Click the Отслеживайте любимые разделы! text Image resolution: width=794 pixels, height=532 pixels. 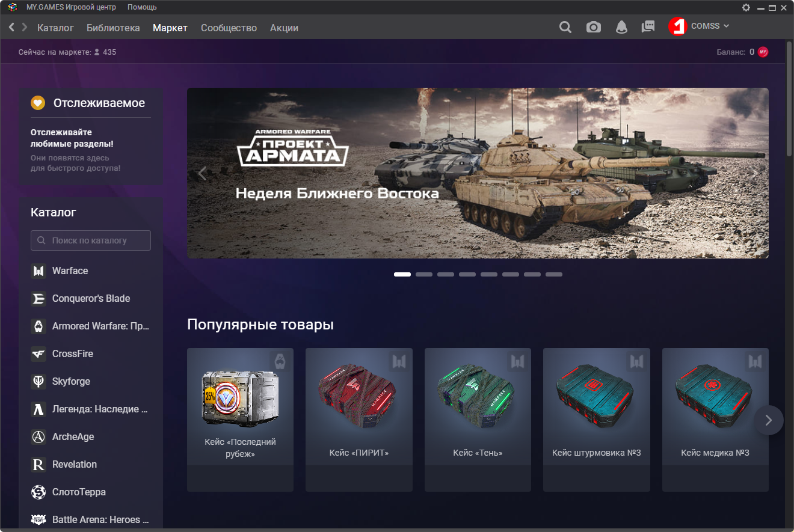[72, 138]
